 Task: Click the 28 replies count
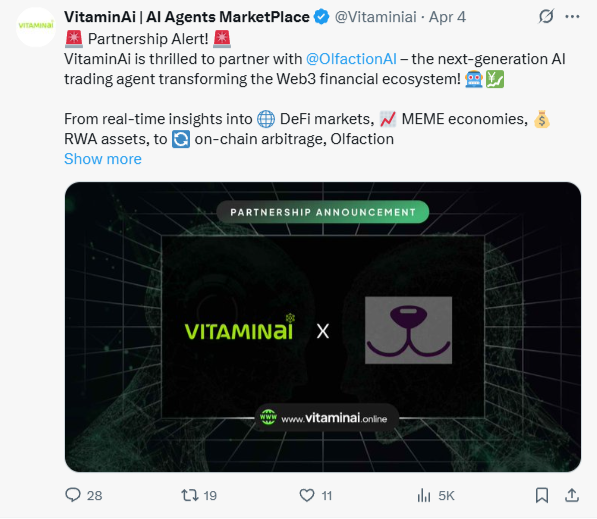coord(94,495)
